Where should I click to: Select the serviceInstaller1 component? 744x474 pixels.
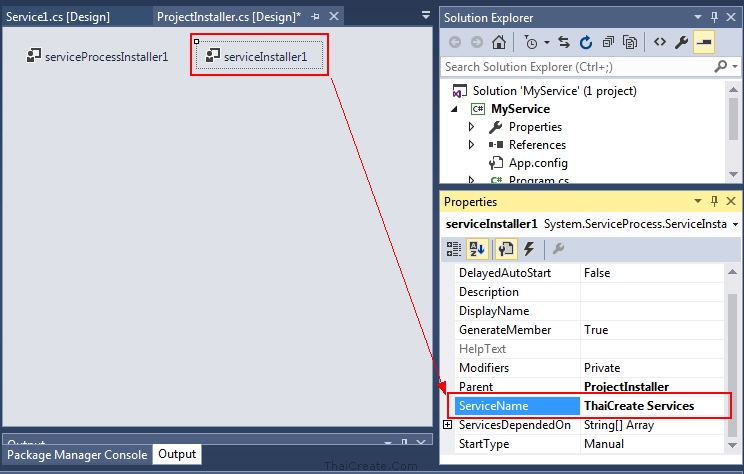(x=259, y=56)
